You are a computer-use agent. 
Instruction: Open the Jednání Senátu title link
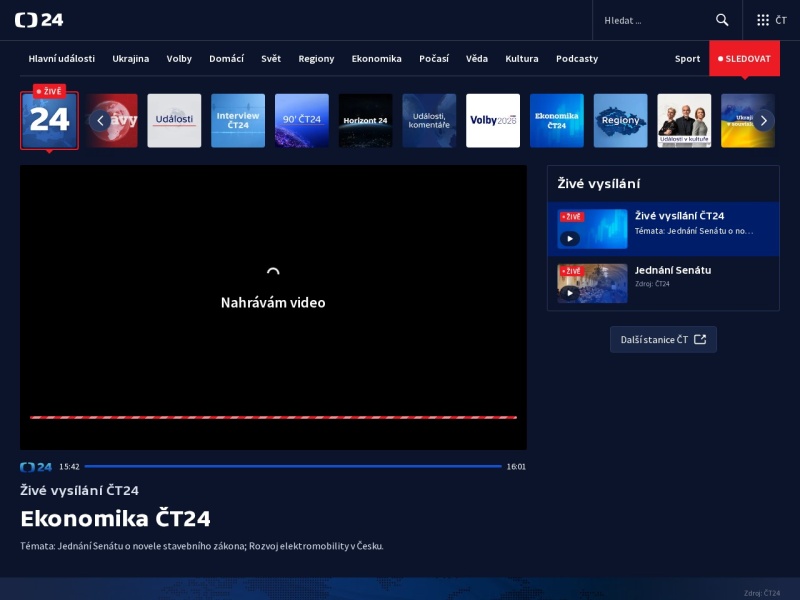[x=672, y=270]
